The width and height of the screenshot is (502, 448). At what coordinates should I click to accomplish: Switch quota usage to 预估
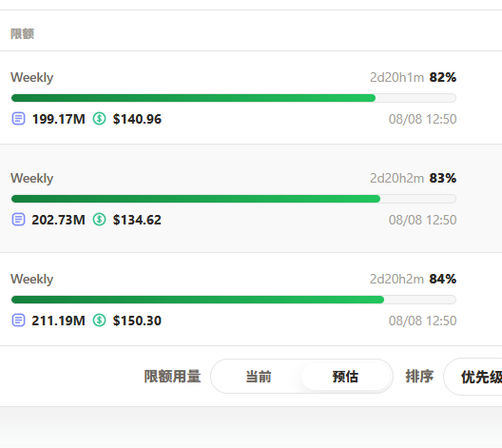(x=345, y=377)
